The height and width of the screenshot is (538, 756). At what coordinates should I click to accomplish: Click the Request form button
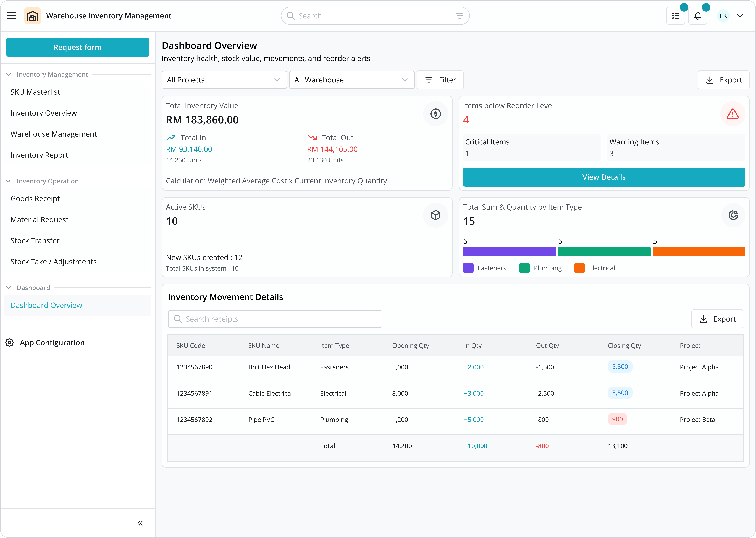[x=77, y=47]
